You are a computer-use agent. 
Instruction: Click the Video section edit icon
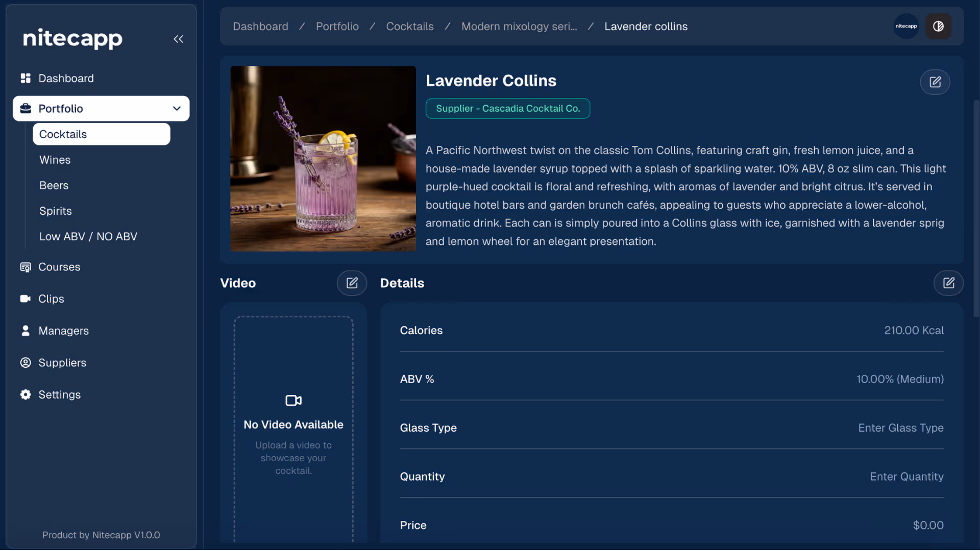tap(352, 283)
